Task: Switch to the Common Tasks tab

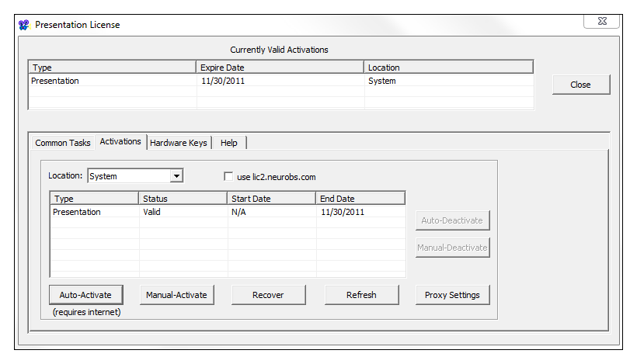Action: pos(63,143)
